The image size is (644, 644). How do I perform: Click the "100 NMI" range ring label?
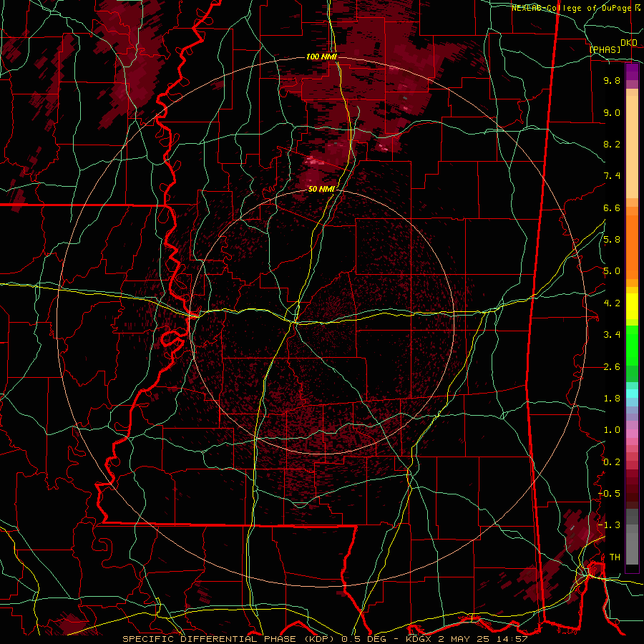pyautogui.click(x=321, y=57)
